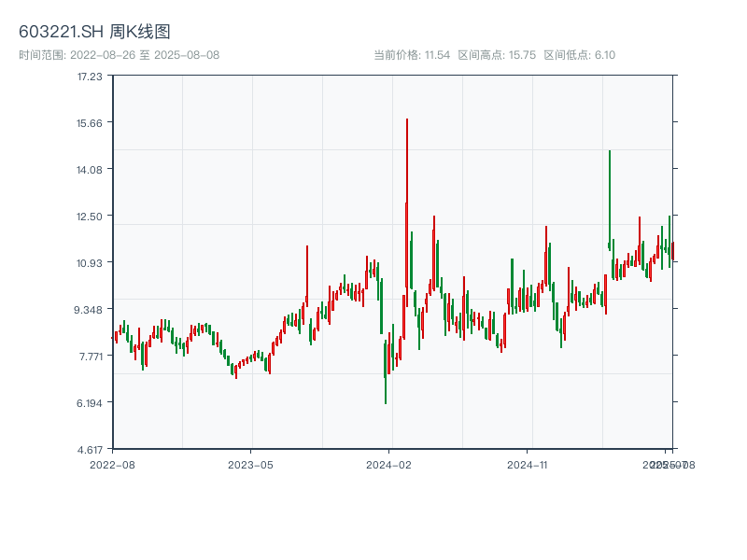Viewport: 747px width, 560px height.
Task: Select the 时间范围 date range text
Action: pyautogui.click(x=119, y=55)
